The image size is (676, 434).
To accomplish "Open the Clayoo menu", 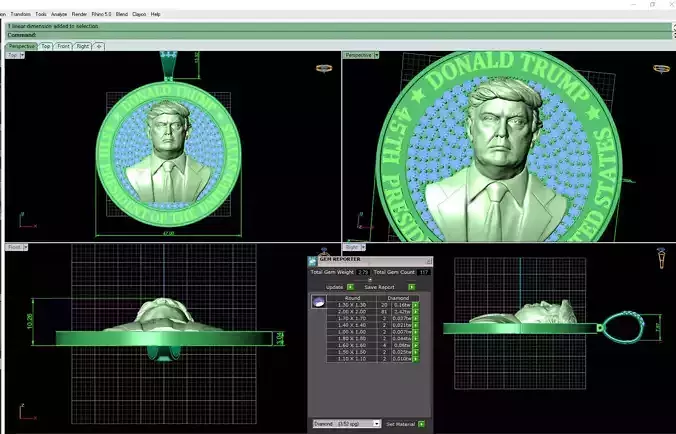I will click(139, 14).
